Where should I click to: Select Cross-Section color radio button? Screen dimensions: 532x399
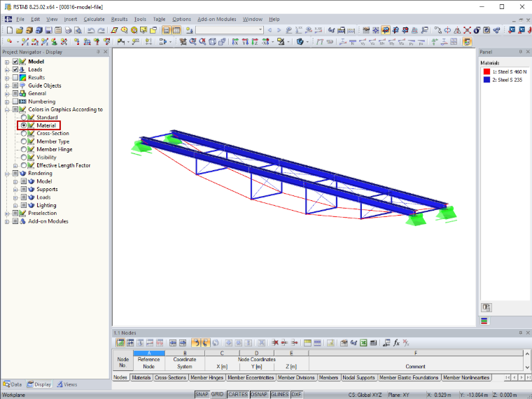tap(23, 133)
